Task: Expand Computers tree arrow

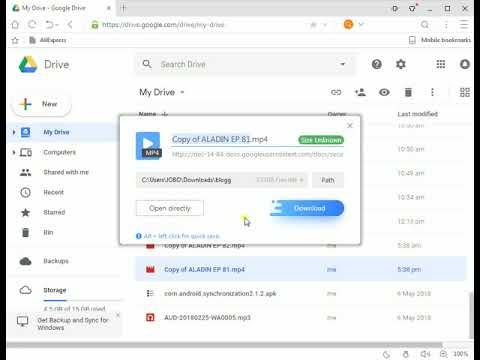Action: click(x=14, y=152)
